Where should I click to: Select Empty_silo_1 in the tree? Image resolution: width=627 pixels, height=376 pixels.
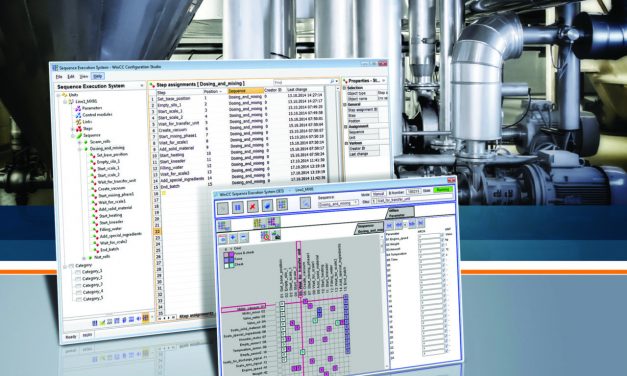click(108, 162)
